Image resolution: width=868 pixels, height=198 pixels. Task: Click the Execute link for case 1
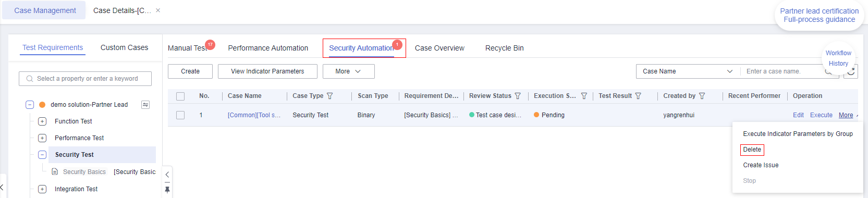(821, 115)
